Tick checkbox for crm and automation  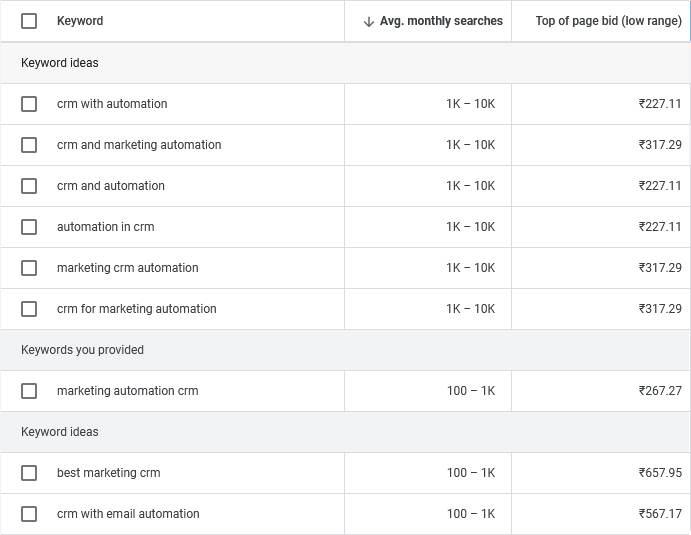point(29,186)
